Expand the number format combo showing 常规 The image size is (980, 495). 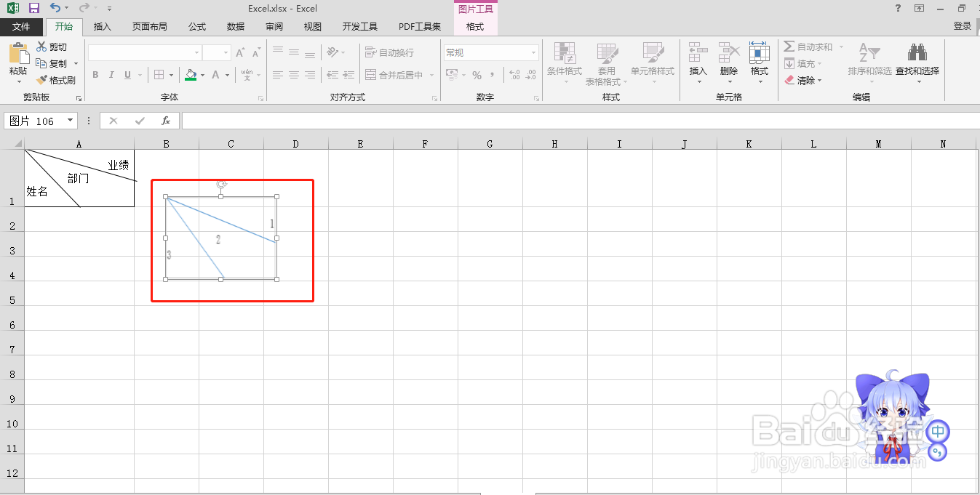(x=533, y=52)
